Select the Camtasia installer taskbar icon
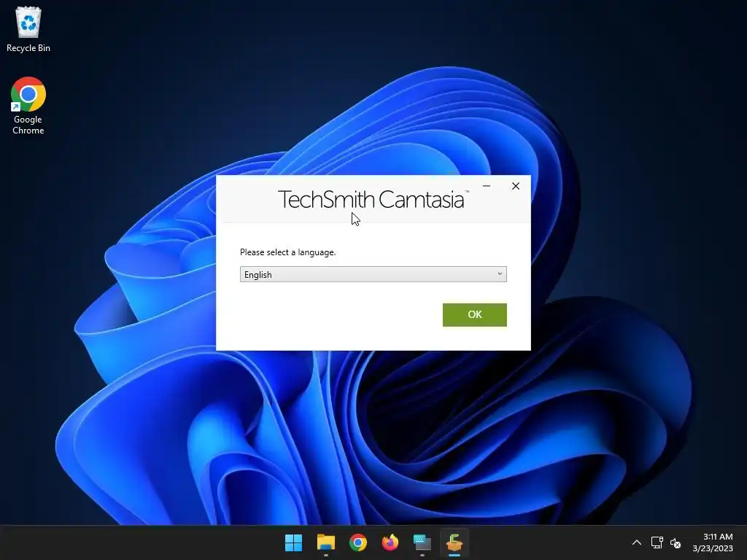This screenshot has height=560, width=747. pyautogui.click(x=454, y=542)
